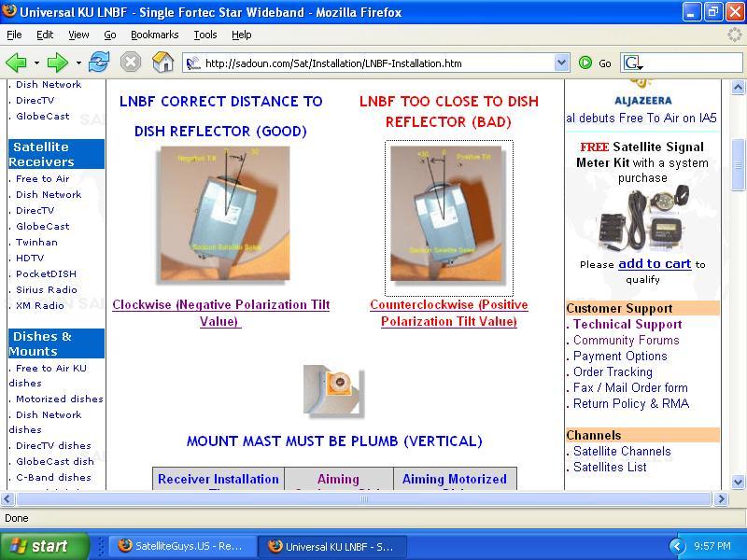
Task: Open the Bookmarks menu
Action: tap(154, 35)
